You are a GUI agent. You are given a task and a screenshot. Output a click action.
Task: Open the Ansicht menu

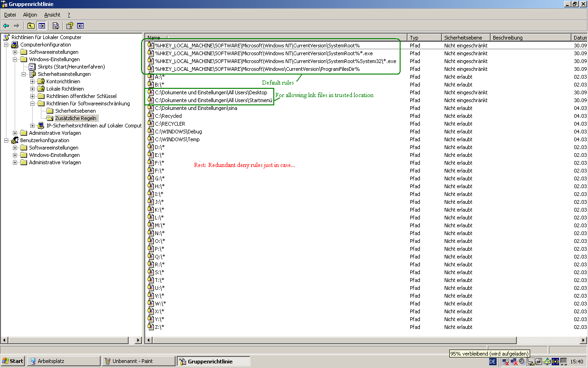tap(52, 14)
